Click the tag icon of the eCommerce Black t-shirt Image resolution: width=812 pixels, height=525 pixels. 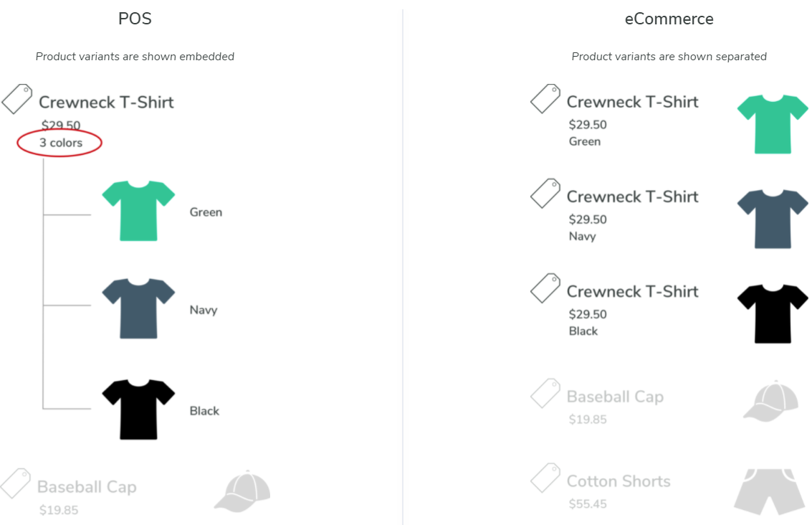(545, 288)
